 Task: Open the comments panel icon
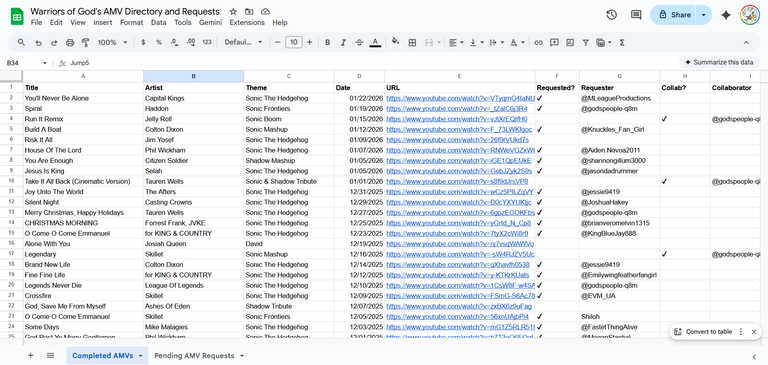click(636, 15)
